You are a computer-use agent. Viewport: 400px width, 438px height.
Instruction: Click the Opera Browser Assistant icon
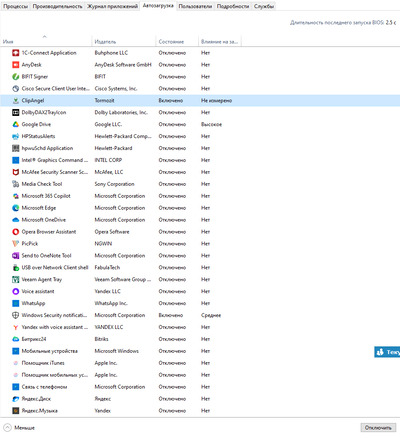(x=16, y=232)
